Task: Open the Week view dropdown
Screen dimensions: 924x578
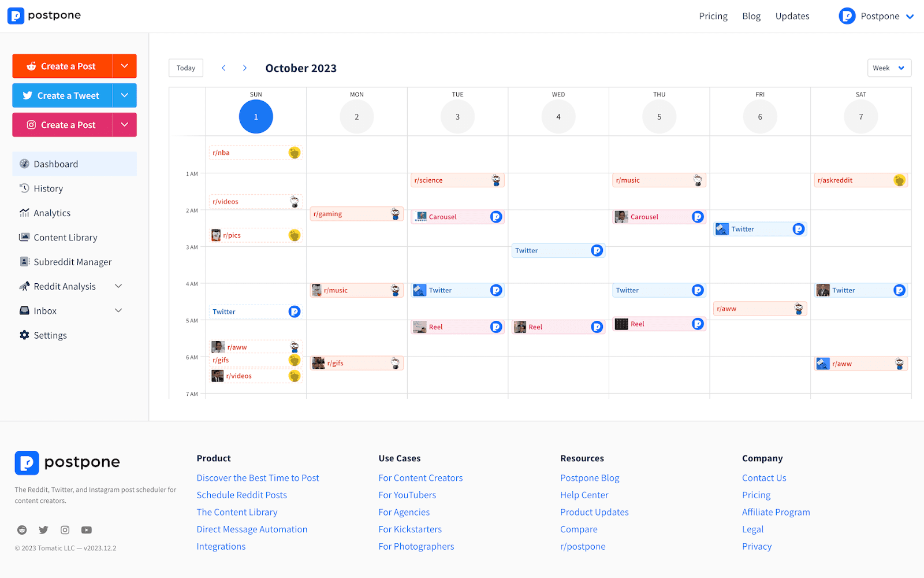Action: 889,68
